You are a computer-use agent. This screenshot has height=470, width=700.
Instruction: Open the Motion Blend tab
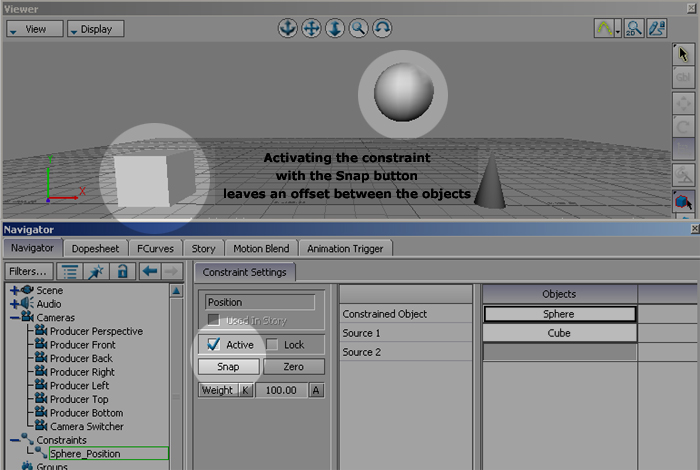[x=261, y=248]
